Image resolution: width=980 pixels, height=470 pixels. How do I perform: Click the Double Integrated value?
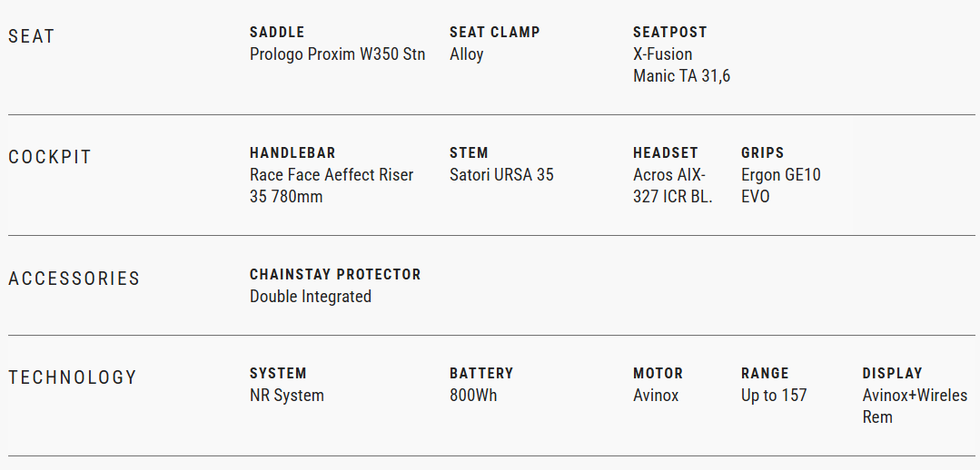[311, 297]
